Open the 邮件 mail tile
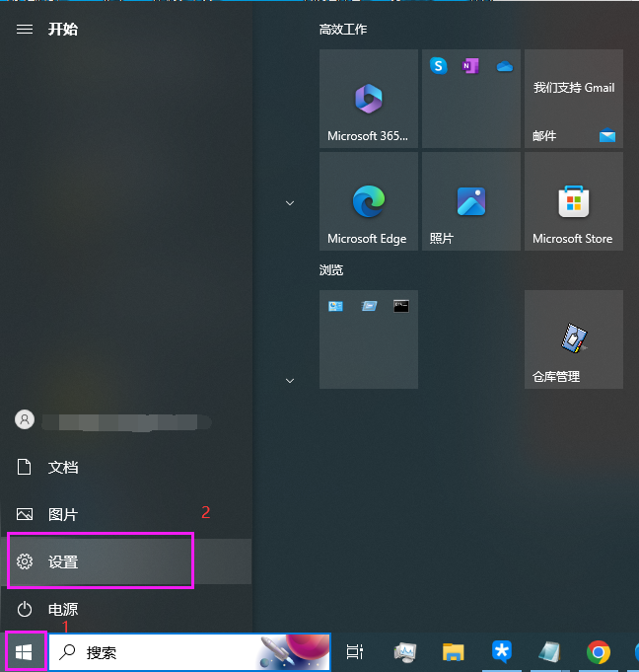639x672 pixels. (x=574, y=99)
